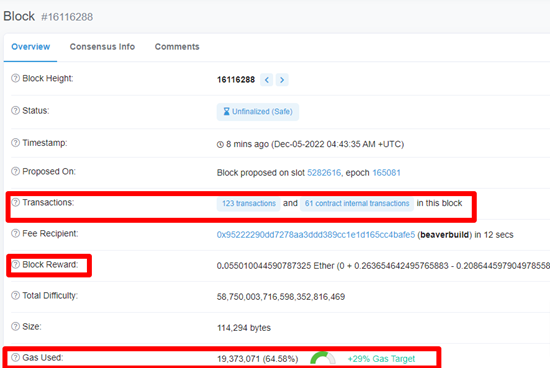Open the Overview tab
The height and width of the screenshot is (368, 550).
click(x=31, y=47)
